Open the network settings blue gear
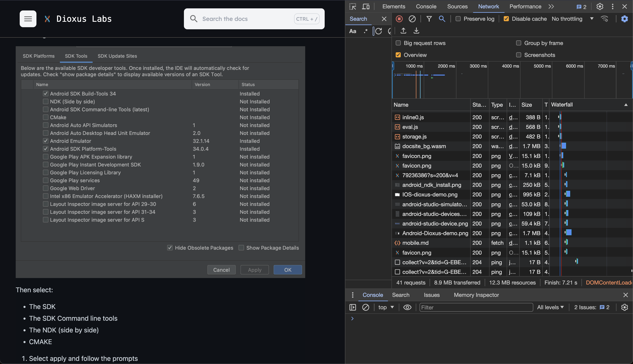 point(624,19)
